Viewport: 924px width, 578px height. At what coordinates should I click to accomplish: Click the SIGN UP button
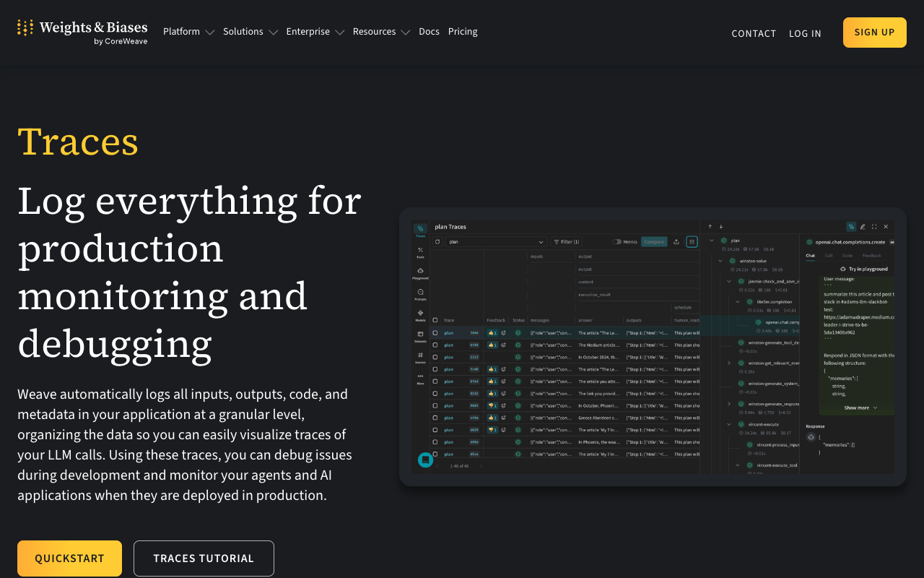(x=875, y=33)
